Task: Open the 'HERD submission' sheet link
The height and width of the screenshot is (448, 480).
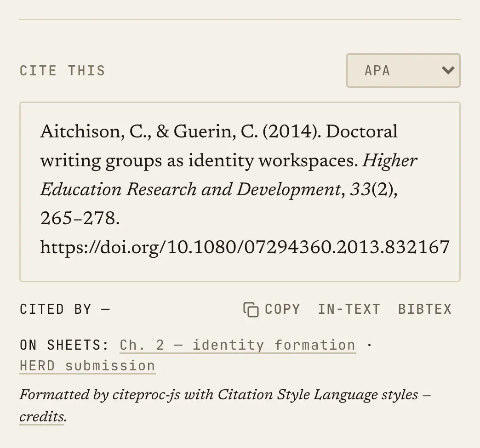Action: click(x=87, y=366)
